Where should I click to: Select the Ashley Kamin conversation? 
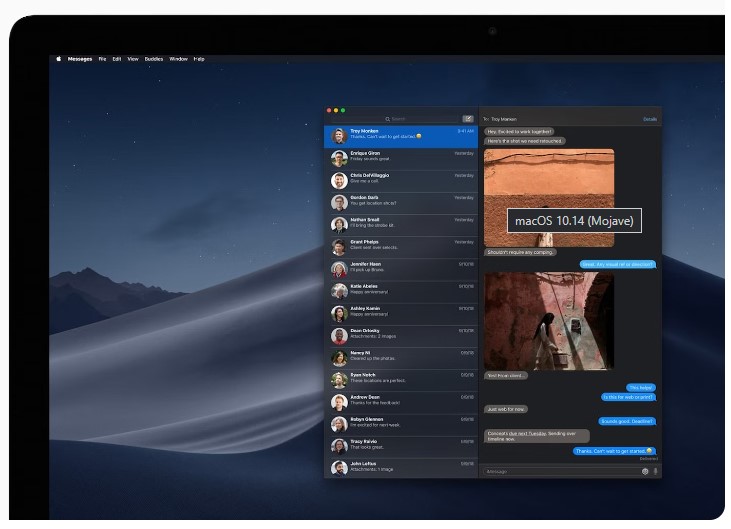pos(401,314)
